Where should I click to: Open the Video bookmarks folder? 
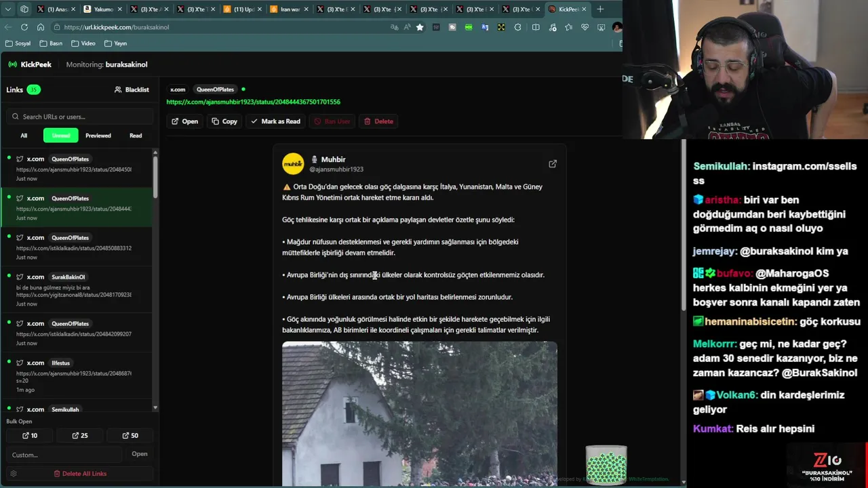click(x=83, y=43)
